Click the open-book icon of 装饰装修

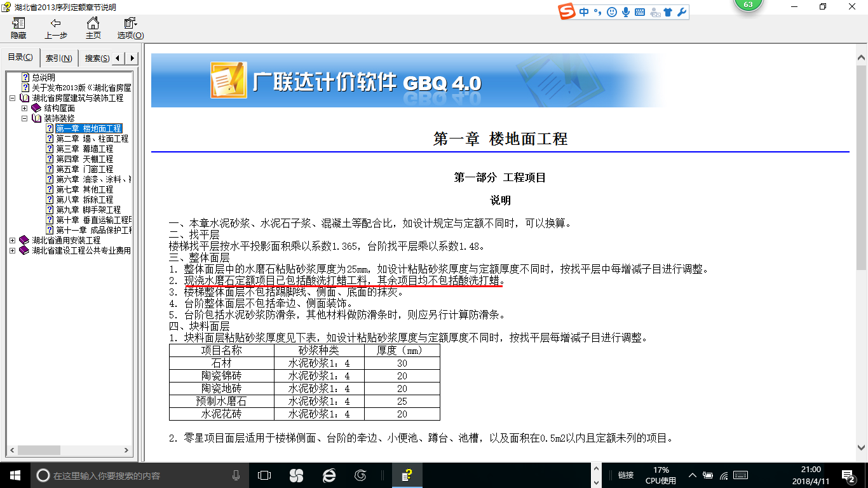pos(36,118)
